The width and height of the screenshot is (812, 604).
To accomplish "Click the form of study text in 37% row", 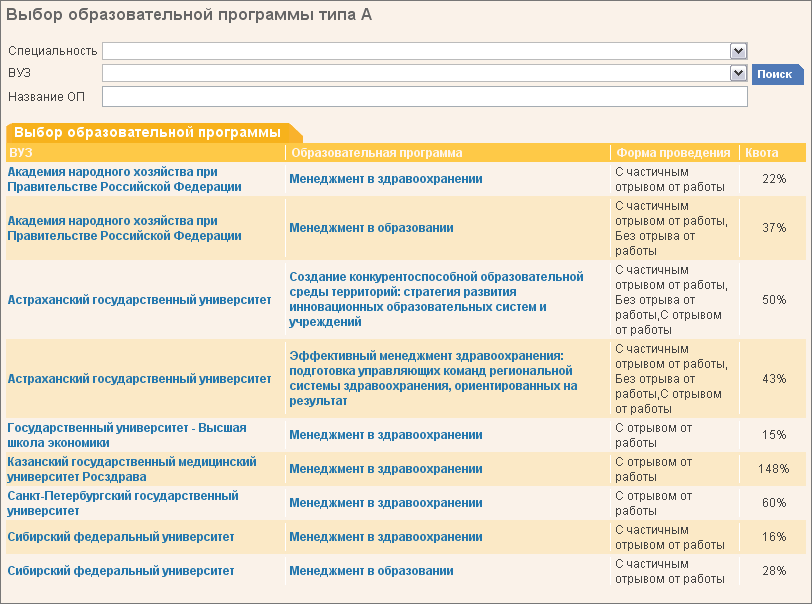I will pos(672,228).
